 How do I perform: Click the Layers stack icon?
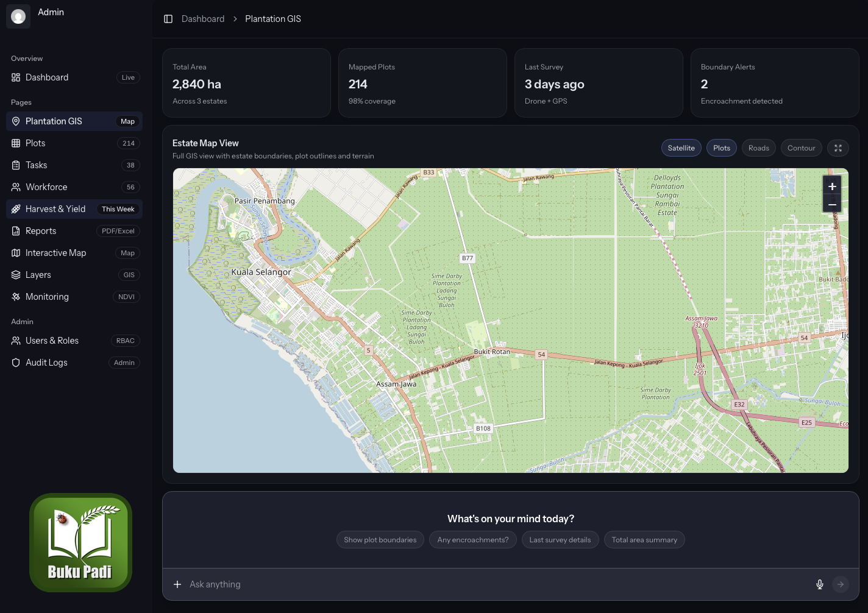click(16, 275)
